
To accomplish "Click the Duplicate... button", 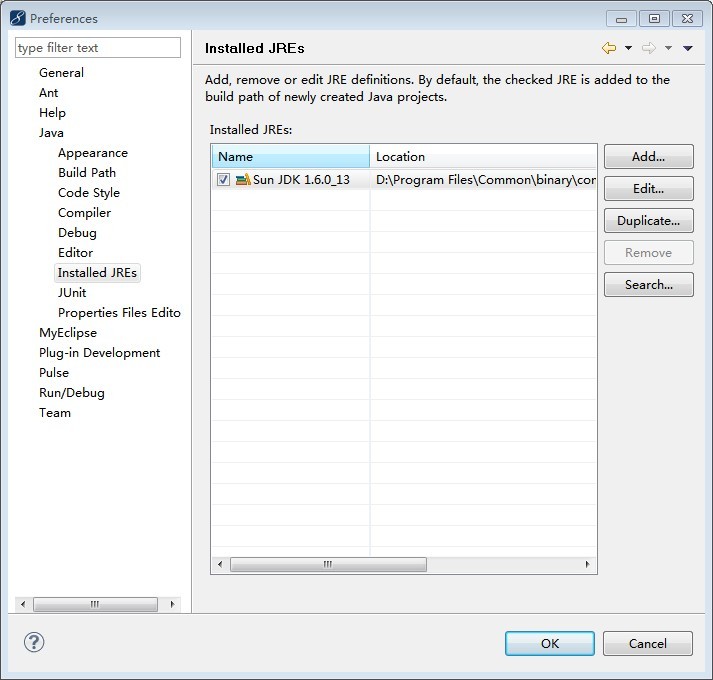I will [648, 221].
